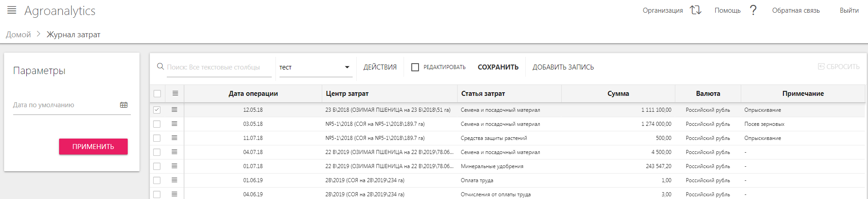Image resolution: width=868 pixels, height=199 pixels.
Task: Click the row menu icon in table header
Action: pos(175,93)
